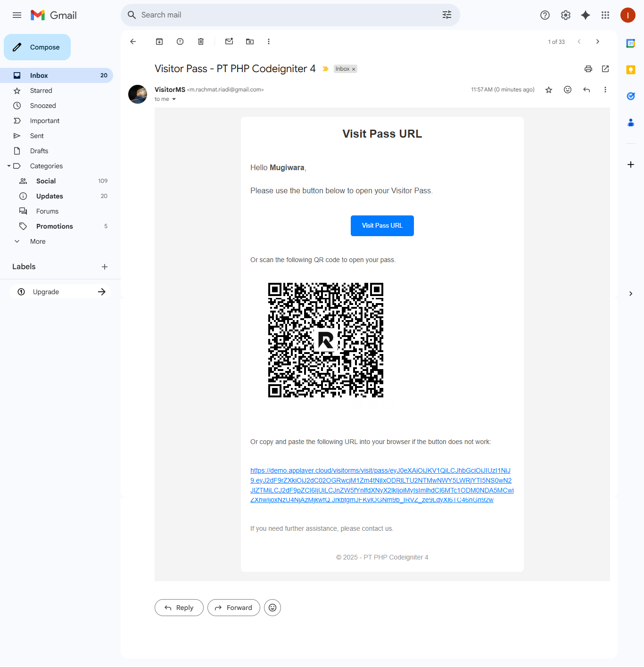644x667 pixels.
Task: Click the sender name VisitorMS
Action: (x=170, y=90)
